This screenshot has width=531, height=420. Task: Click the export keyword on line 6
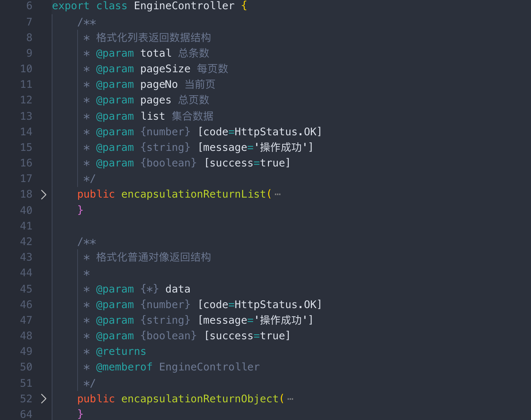pyautogui.click(x=71, y=6)
